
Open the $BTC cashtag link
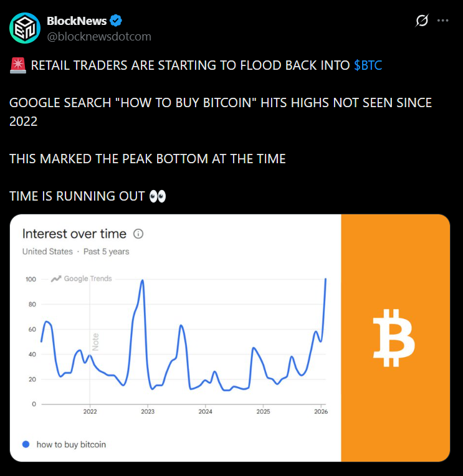(x=368, y=65)
